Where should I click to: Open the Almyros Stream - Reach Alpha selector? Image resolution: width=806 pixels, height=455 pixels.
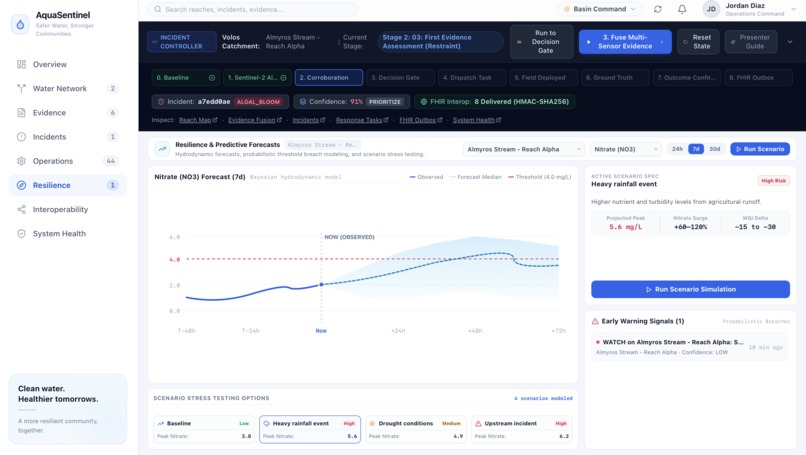pos(524,149)
